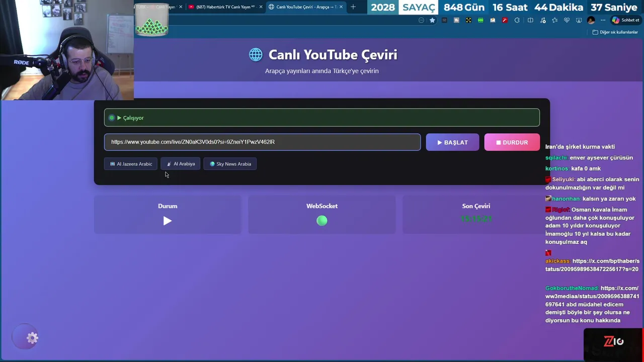
Task: Open the browser extensions puzzle icon
Action: [517, 20]
